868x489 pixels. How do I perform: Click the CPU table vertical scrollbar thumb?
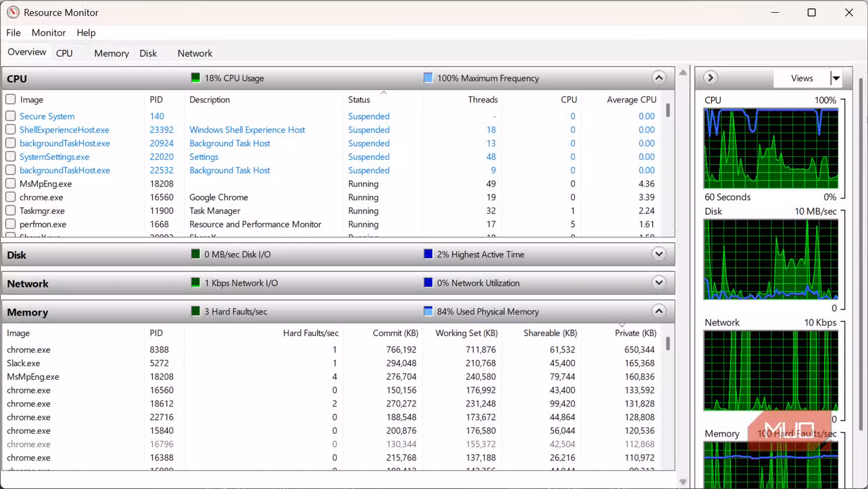click(x=668, y=110)
